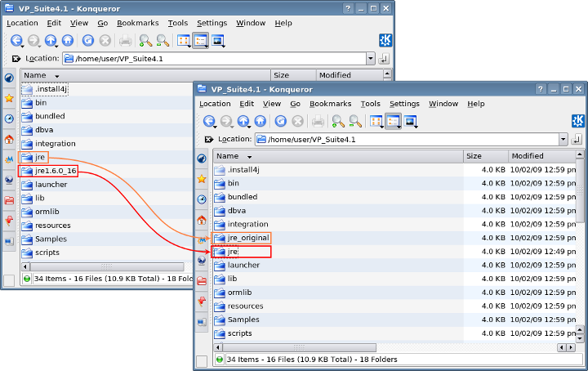Select jre1.6.0_16 folder in rear window
This screenshot has width=588, height=371.
click(49, 171)
